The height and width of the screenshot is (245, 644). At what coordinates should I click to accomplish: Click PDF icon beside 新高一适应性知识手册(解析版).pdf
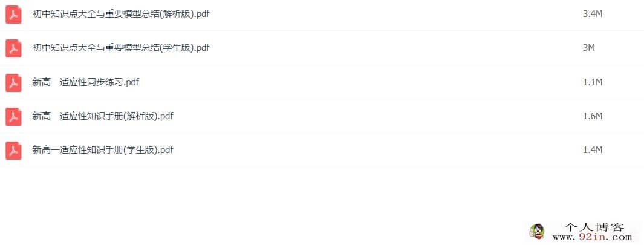tap(13, 117)
